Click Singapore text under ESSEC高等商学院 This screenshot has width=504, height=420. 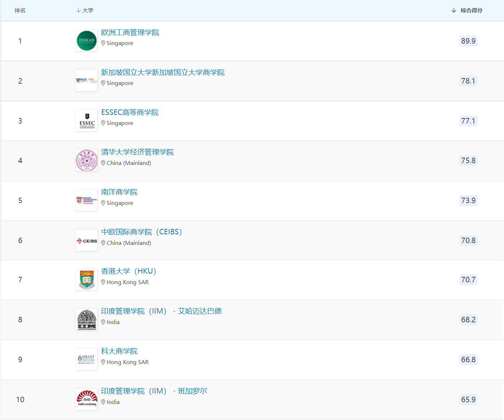tap(120, 123)
